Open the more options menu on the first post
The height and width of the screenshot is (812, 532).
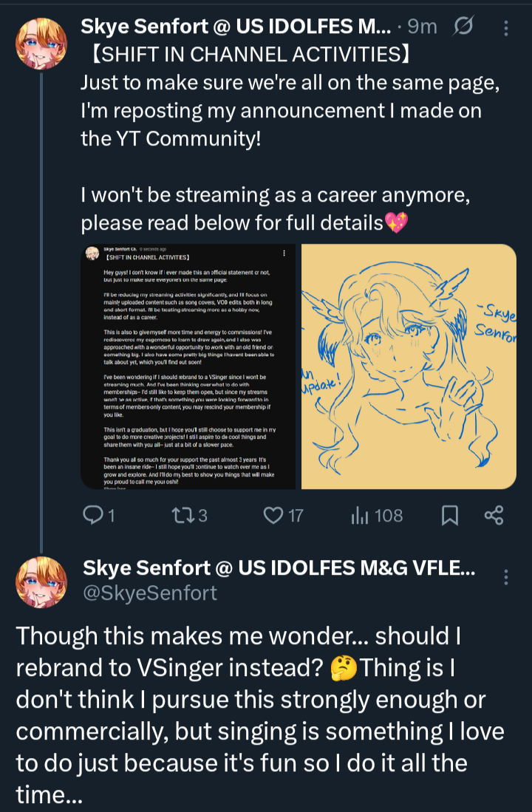pos(506,28)
